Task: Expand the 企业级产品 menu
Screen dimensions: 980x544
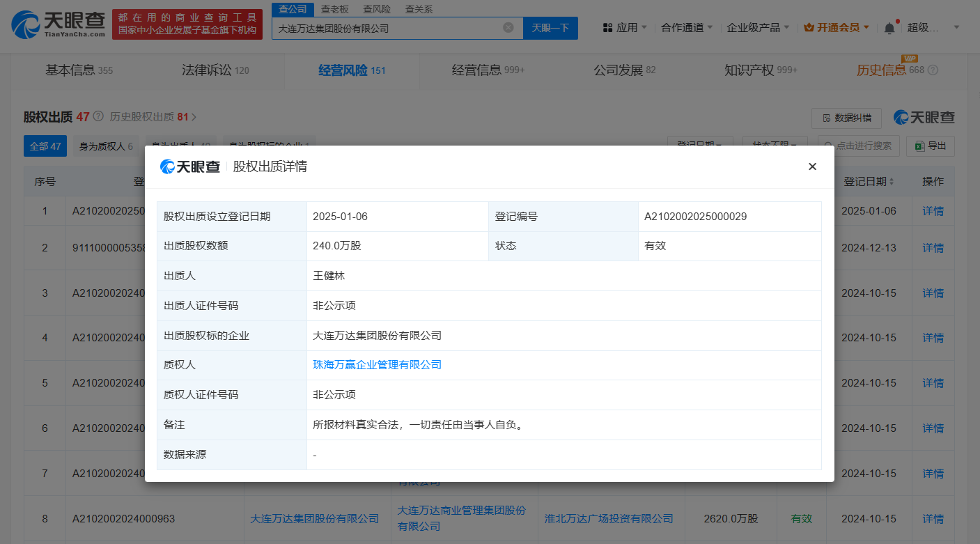Action: tap(758, 28)
